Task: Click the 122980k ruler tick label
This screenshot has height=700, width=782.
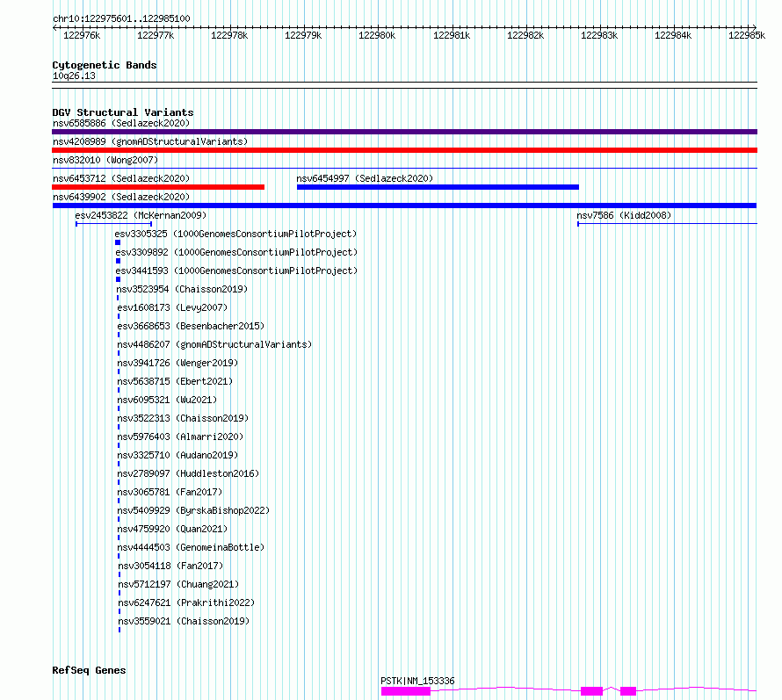Action: pyautogui.click(x=377, y=35)
